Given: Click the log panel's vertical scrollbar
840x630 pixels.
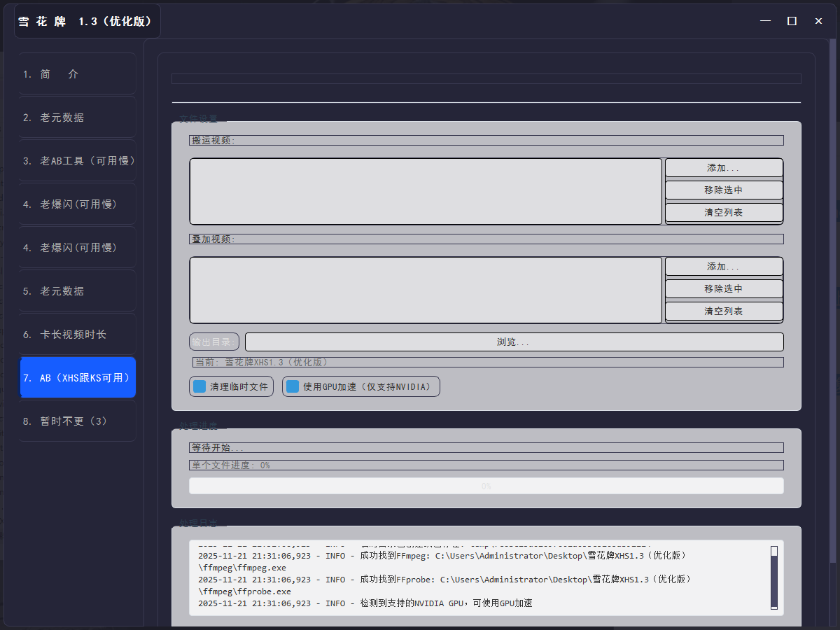Looking at the screenshot, I should pos(774,578).
